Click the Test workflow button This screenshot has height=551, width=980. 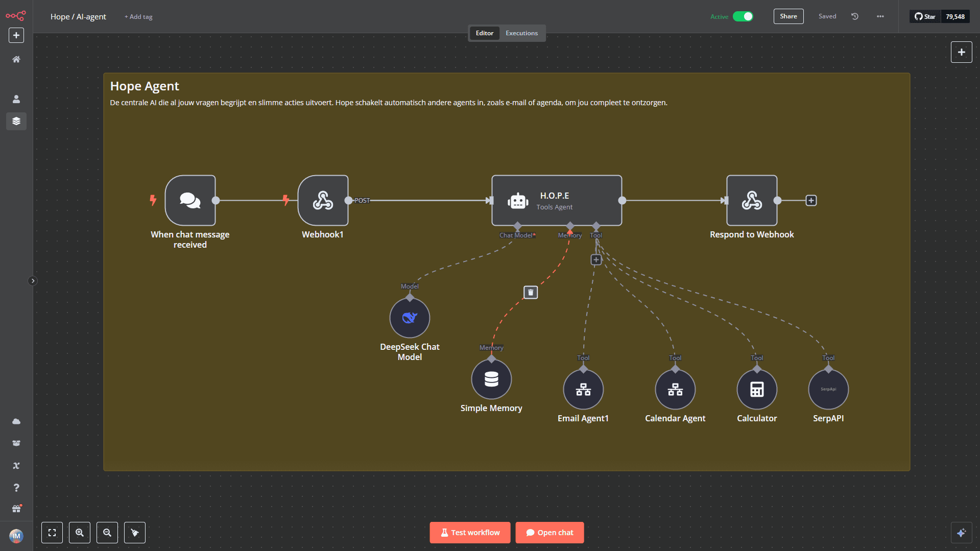click(x=470, y=533)
